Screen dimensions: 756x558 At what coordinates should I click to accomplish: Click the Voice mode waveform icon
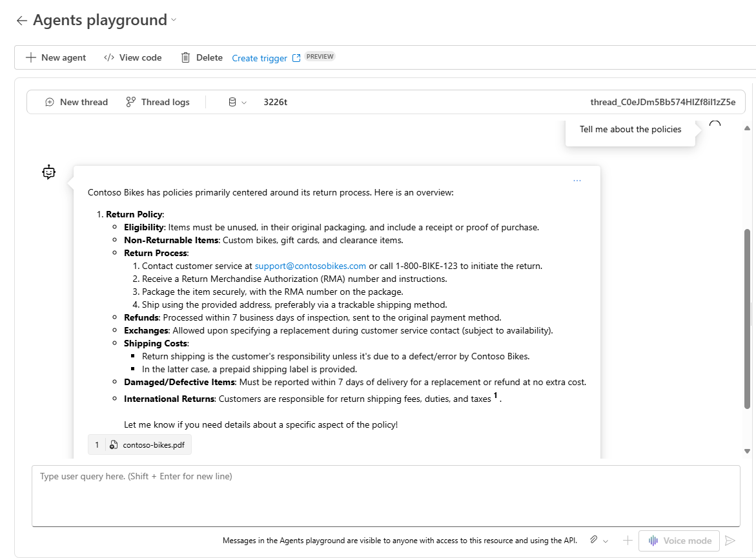click(653, 541)
